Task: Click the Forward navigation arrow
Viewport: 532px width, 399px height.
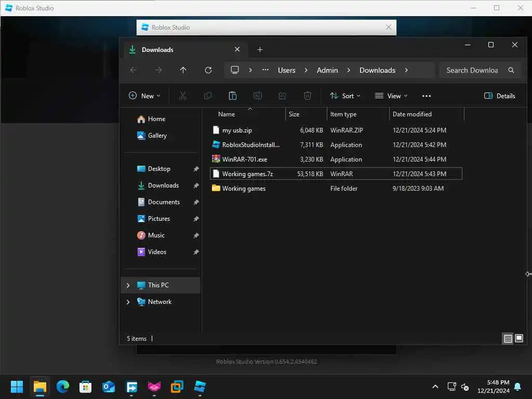Action: 158,70
